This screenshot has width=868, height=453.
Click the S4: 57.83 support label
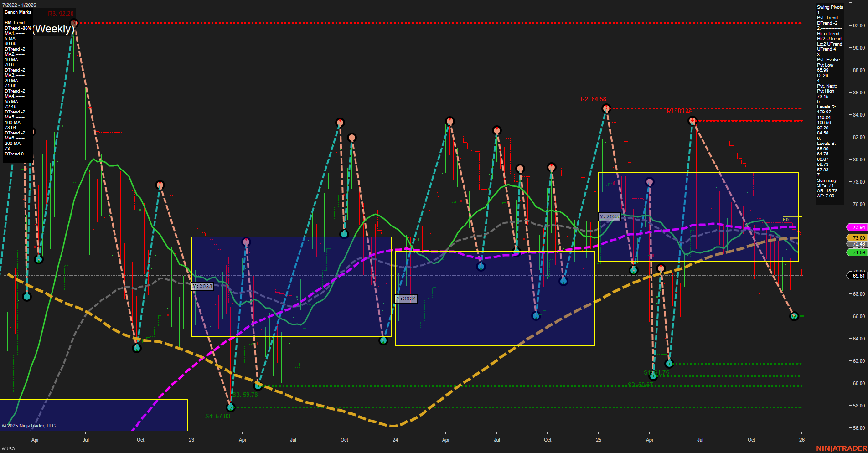pyautogui.click(x=218, y=416)
